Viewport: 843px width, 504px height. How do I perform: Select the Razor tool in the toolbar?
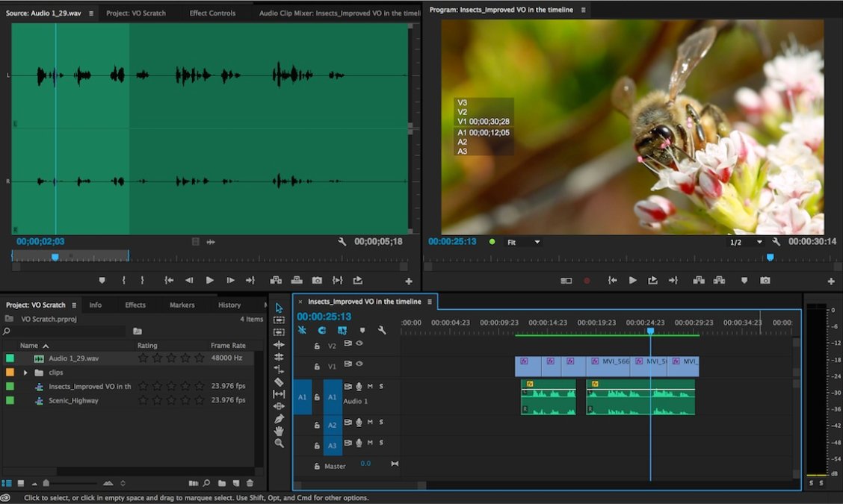click(279, 382)
